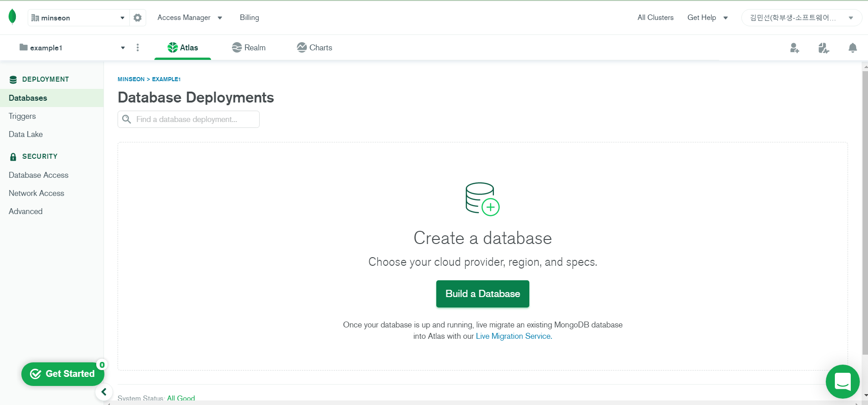Image resolution: width=868 pixels, height=405 pixels.
Task: Click the organization building icon beside minseon
Action: coord(35,18)
